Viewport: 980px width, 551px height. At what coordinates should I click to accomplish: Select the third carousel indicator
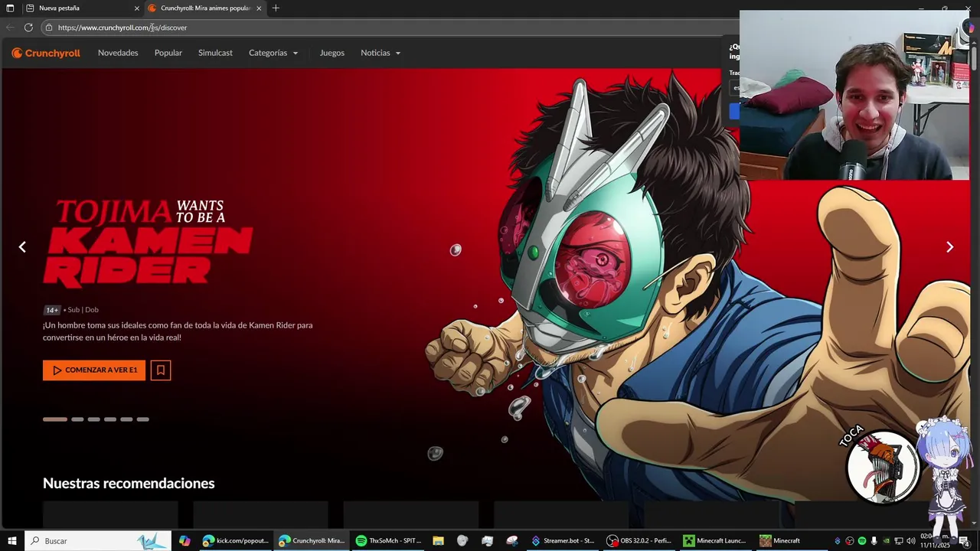tap(93, 419)
